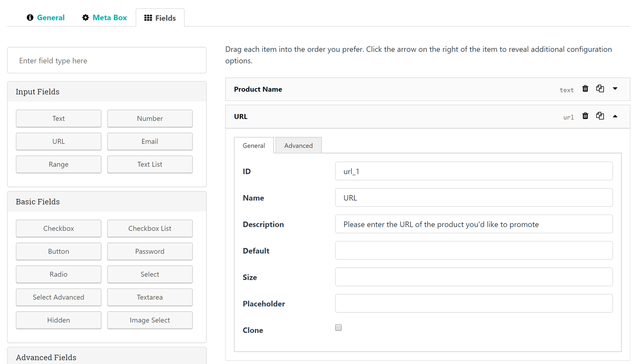Click into the Description text field
Viewport: 640px width, 364px height.
[x=474, y=224]
